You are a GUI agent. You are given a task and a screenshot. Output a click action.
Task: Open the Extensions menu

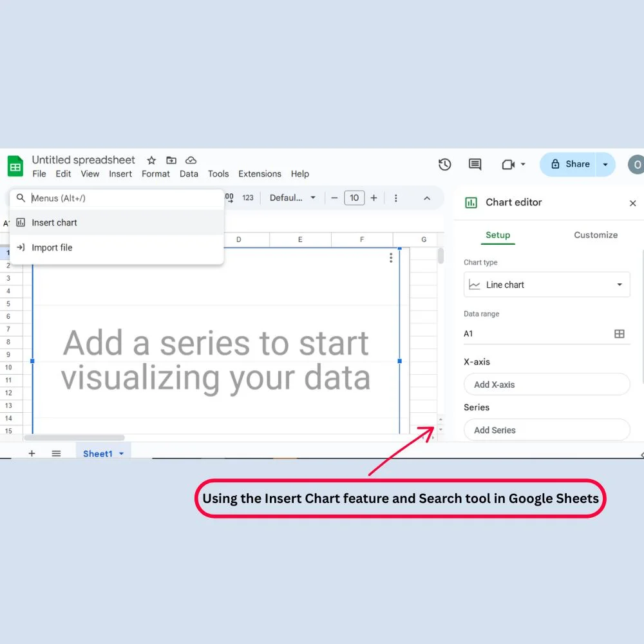[260, 174]
